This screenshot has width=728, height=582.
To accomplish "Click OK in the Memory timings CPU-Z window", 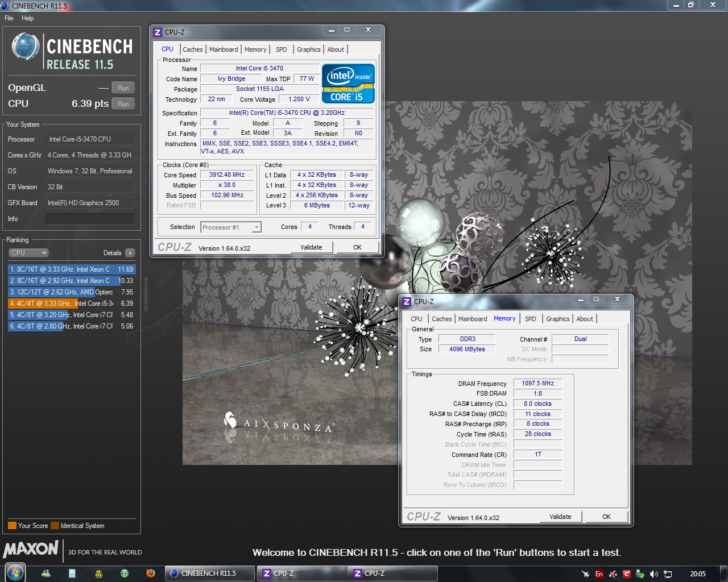I will [607, 517].
